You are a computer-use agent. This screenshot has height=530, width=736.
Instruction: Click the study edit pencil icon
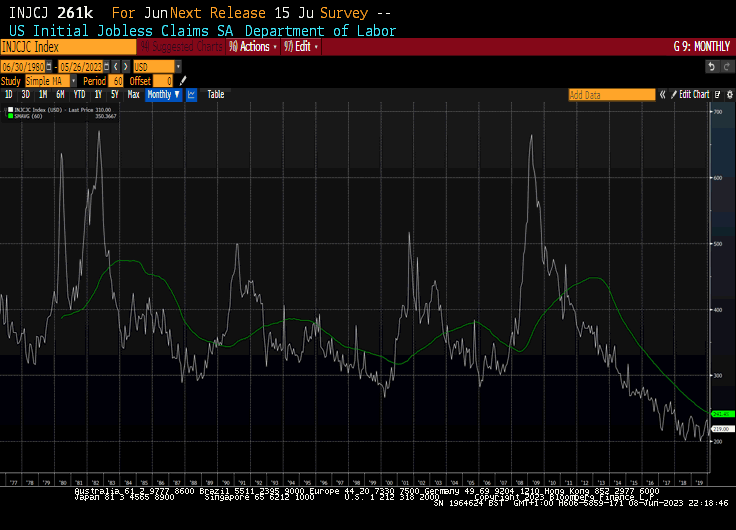point(183,80)
